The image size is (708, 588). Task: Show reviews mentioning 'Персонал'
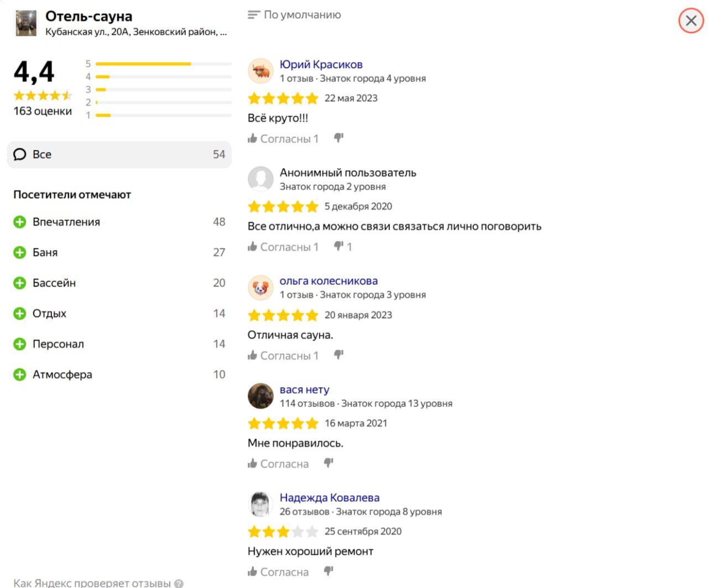(x=58, y=344)
